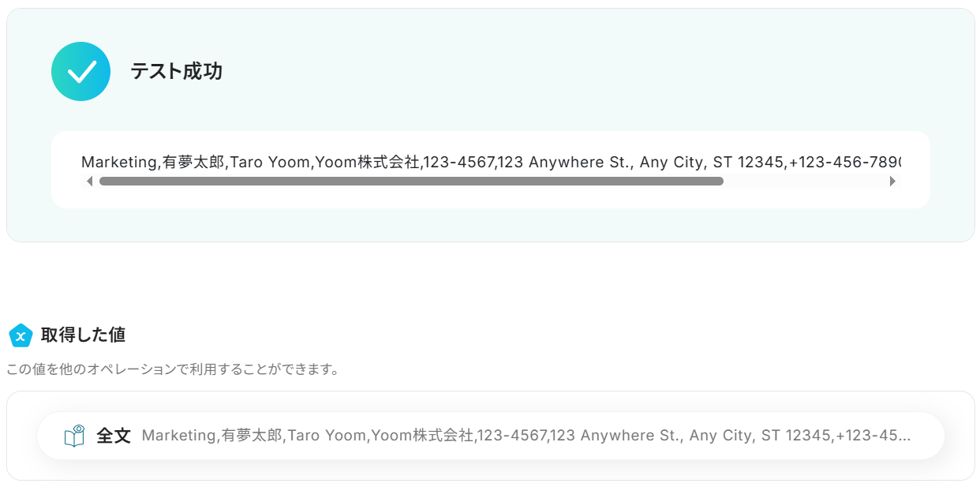Image resolution: width=980 pixels, height=487 pixels.
Task: Click "Yoom株式会社" in the test result text
Action: pyautogui.click(x=367, y=163)
